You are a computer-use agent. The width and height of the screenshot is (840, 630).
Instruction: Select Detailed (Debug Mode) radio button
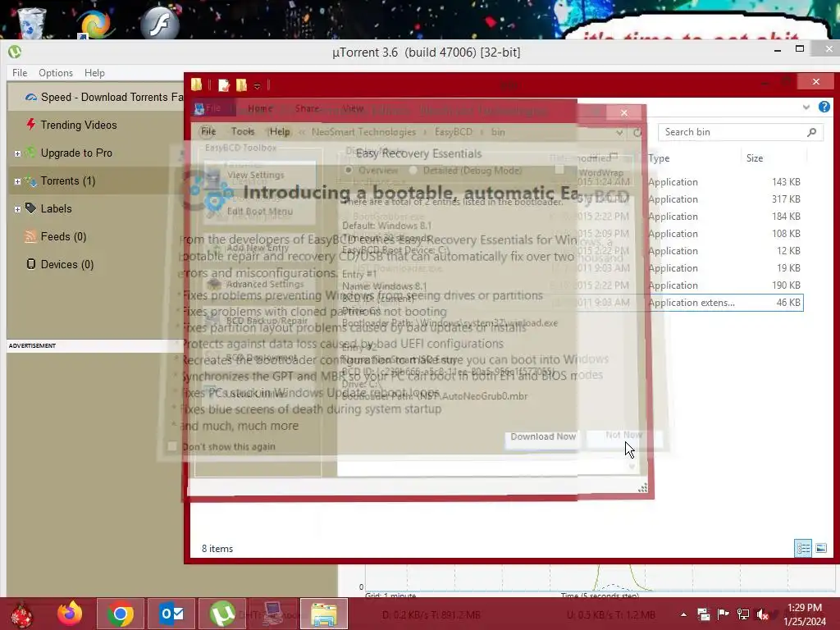tap(413, 171)
